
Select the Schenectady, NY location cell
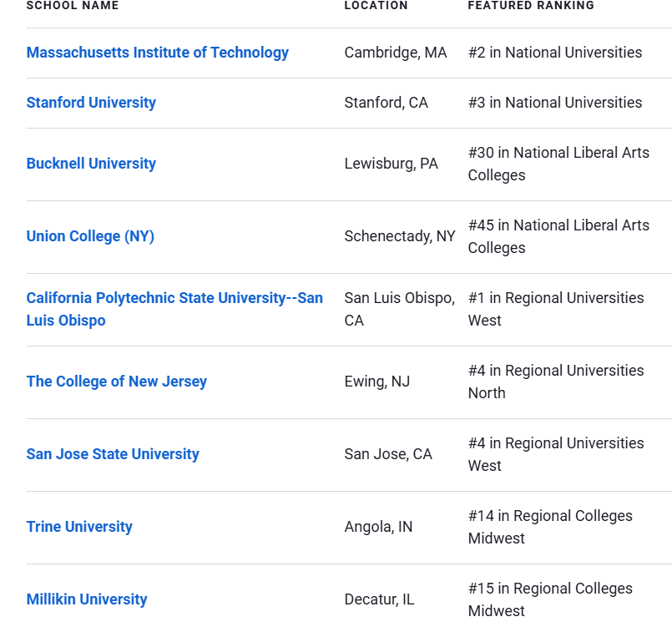(400, 236)
